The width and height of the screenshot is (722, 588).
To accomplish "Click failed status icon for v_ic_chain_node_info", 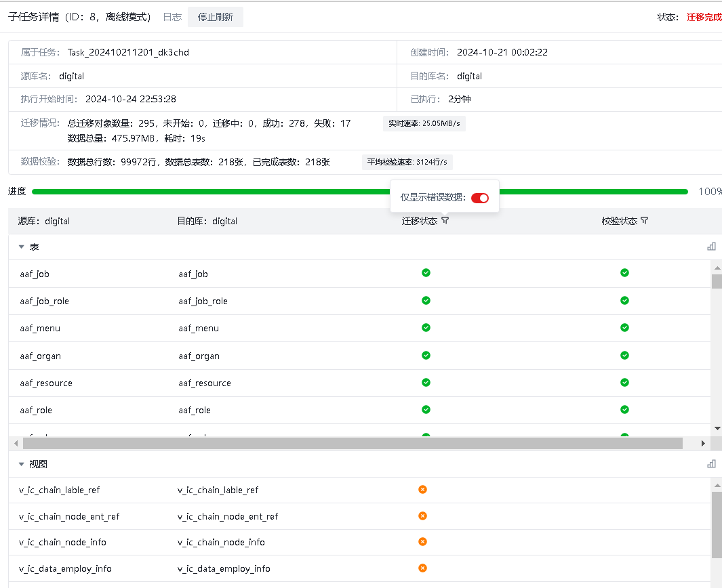I will point(422,541).
